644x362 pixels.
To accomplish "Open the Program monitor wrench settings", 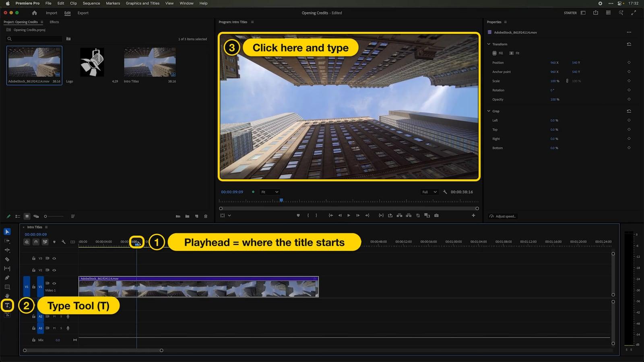I will click(445, 192).
